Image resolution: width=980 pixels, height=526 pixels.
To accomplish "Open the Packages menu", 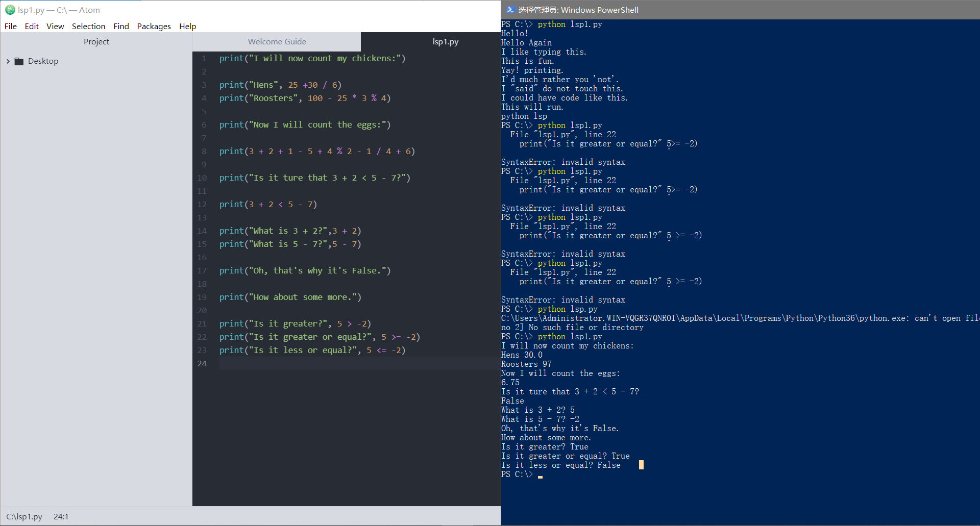I will coord(154,26).
